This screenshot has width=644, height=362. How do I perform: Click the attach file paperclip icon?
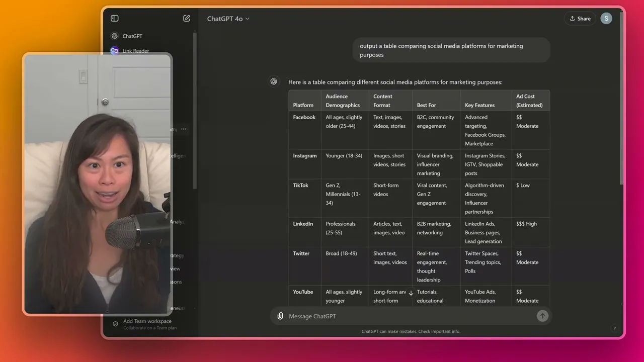pyautogui.click(x=280, y=316)
